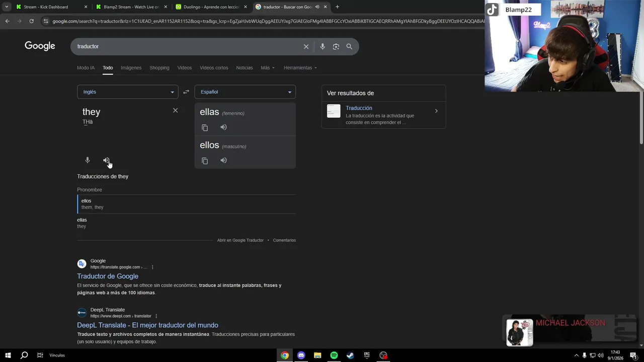Play audio for 'ellos' translation
This screenshot has height=362, width=644.
click(x=224, y=160)
